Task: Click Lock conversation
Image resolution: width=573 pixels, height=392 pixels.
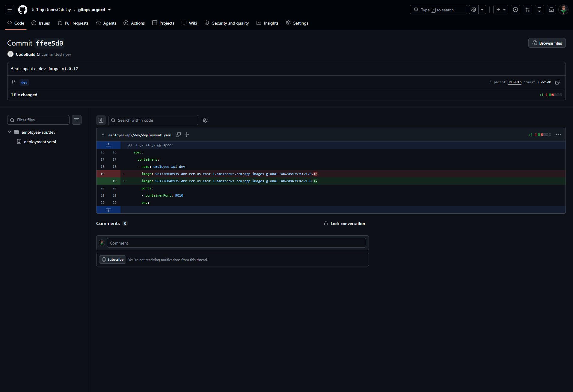Action: click(x=345, y=224)
